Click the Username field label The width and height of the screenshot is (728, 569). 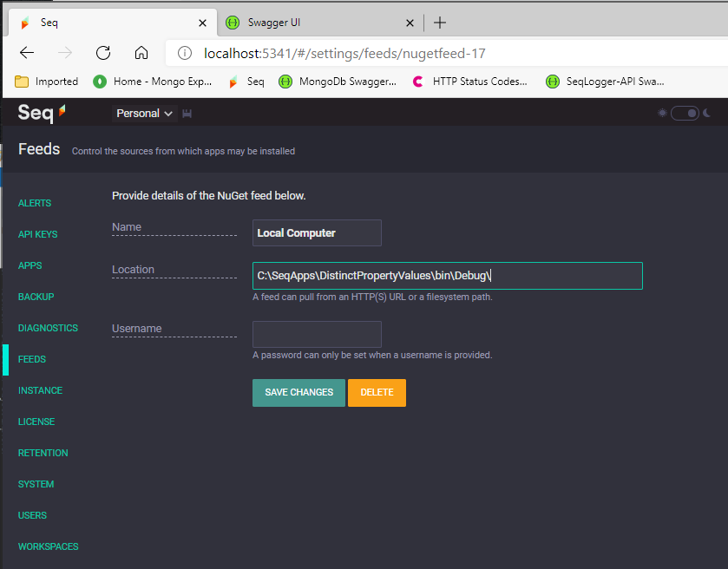pyautogui.click(x=137, y=329)
